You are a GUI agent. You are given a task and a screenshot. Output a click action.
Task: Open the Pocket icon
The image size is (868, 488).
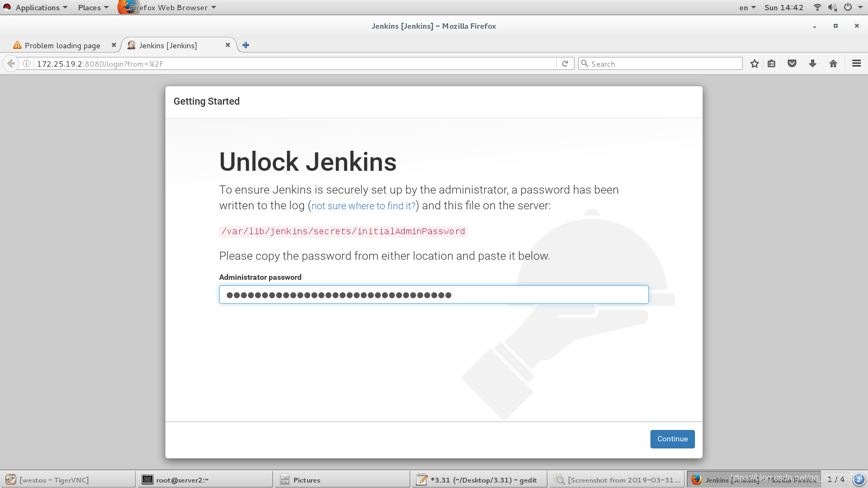coord(792,63)
